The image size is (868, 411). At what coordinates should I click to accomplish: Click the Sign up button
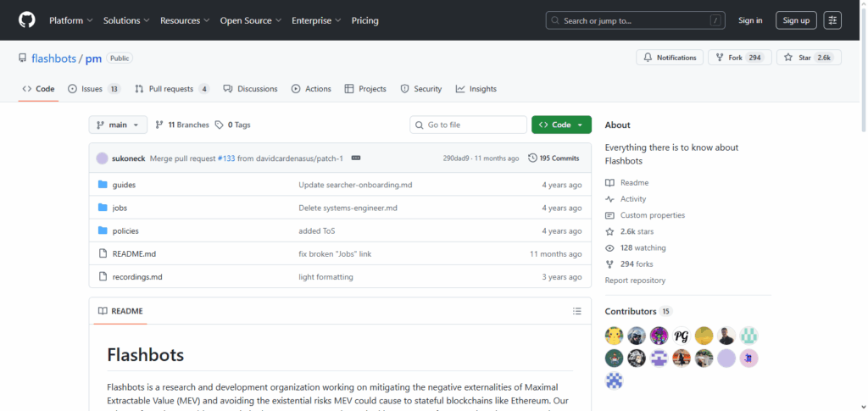796,20
